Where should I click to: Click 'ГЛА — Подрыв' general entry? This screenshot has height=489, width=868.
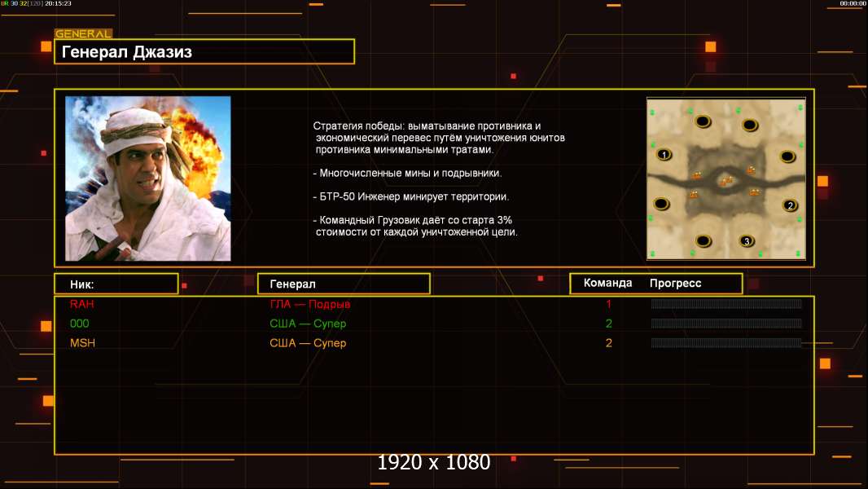[310, 304]
